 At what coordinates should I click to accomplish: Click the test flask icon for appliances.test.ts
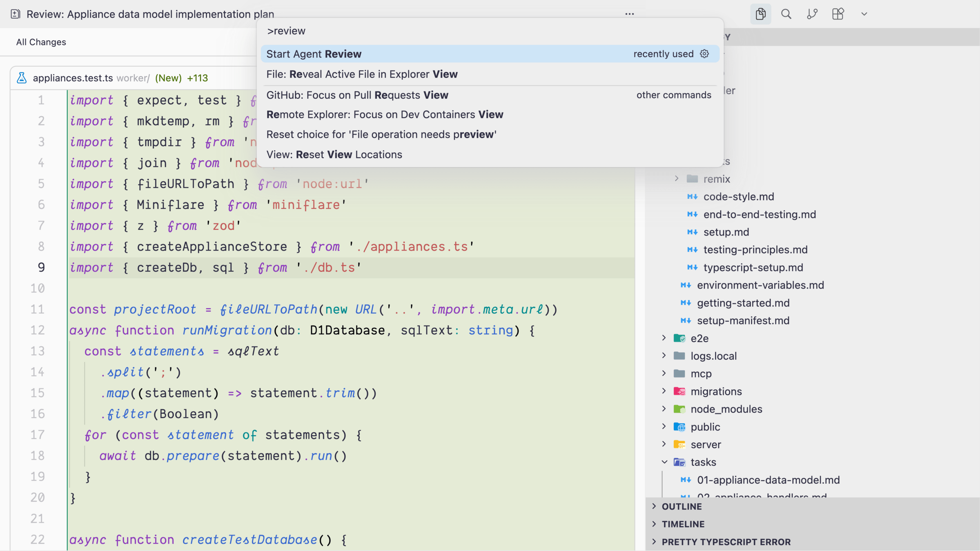coord(22,78)
